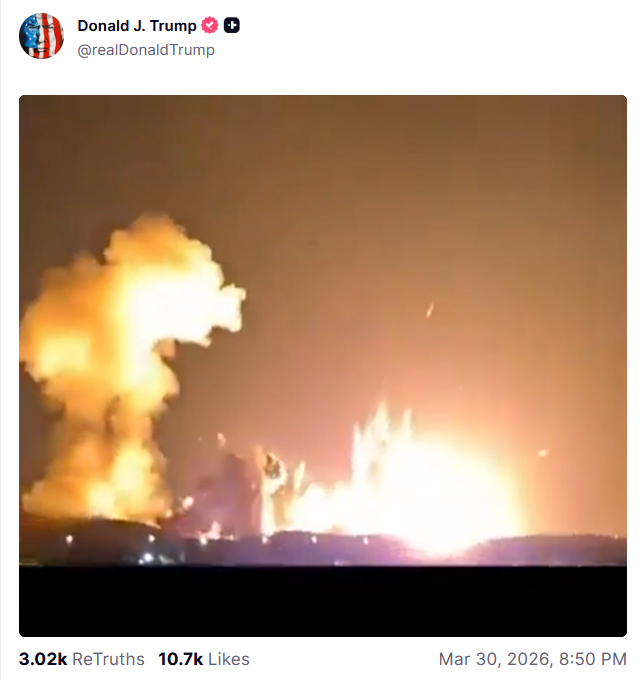Open the Donald J. Trump display name
The image size is (641, 681).
tap(137, 26)
